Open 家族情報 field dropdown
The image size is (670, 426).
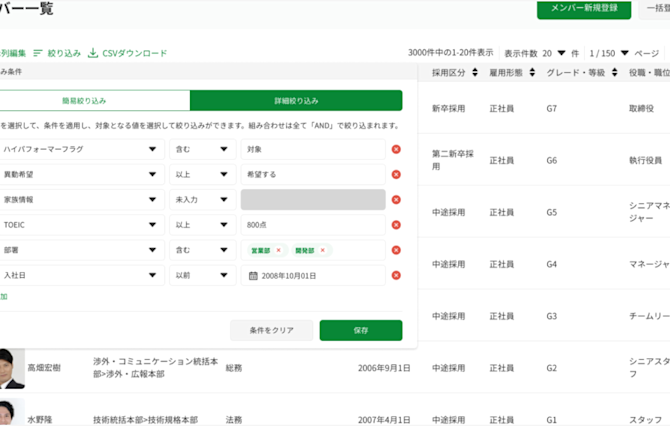pos(81,200)
